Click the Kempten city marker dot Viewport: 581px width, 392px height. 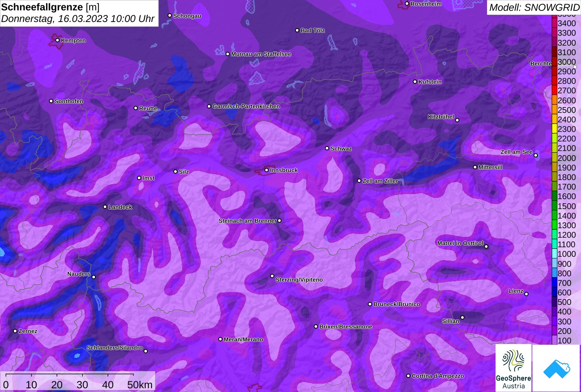(x=57, y=40)
